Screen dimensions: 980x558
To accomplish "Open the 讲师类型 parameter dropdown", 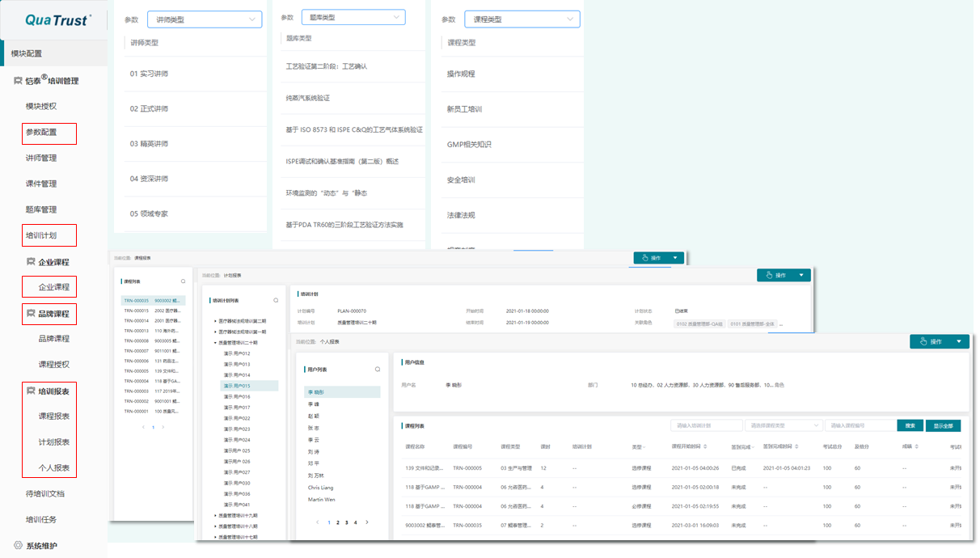I will point(205,19).
